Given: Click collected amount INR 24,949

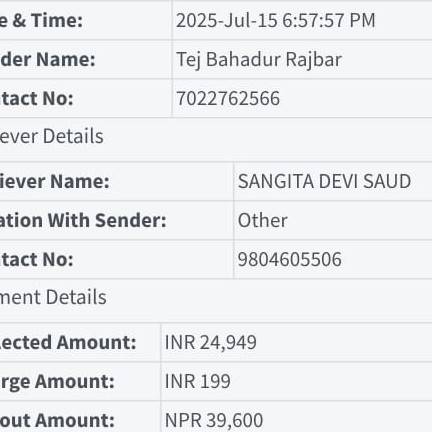Looking at the screenshot, I should pyautogui.click(x=211, y=342).
